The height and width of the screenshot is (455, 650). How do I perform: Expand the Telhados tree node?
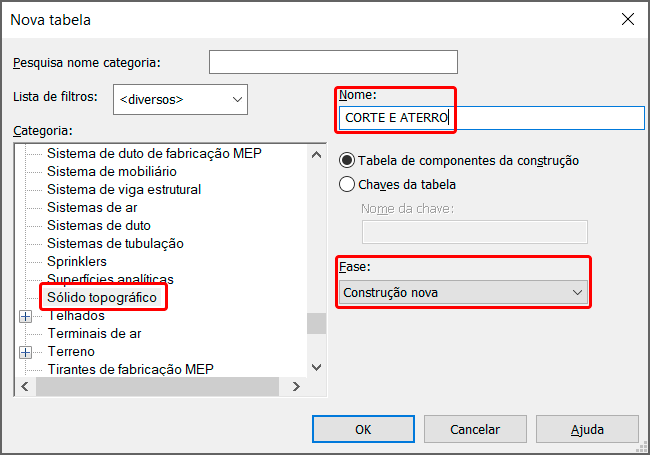(x=26, y=316)
